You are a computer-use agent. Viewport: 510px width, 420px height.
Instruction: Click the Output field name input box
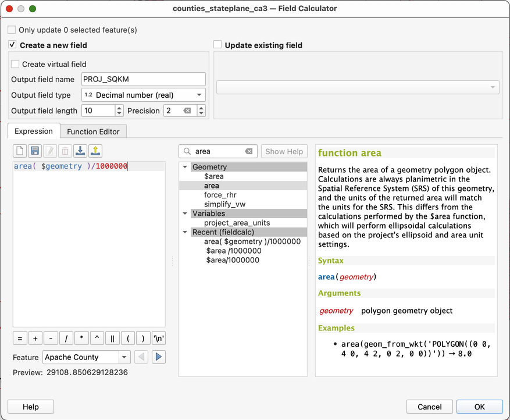[143, 79]
